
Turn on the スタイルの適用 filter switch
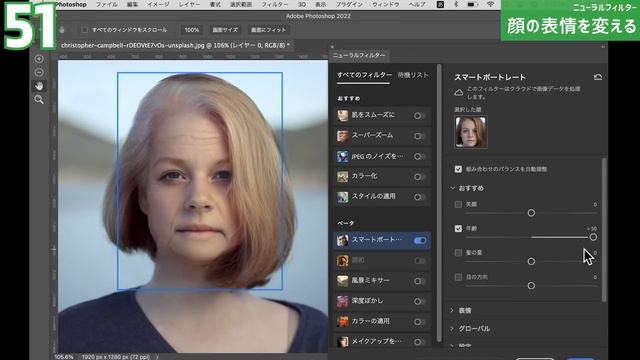click(x=419, y=197)
